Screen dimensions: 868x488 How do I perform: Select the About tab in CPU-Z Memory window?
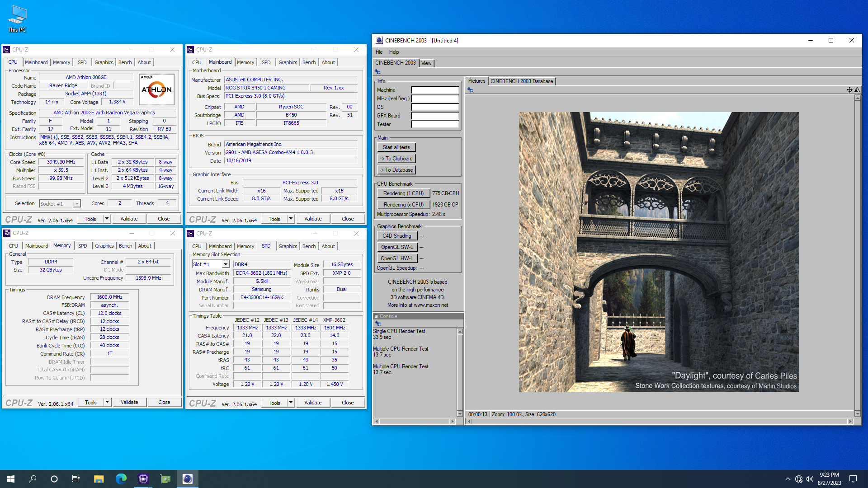(145, 246)
